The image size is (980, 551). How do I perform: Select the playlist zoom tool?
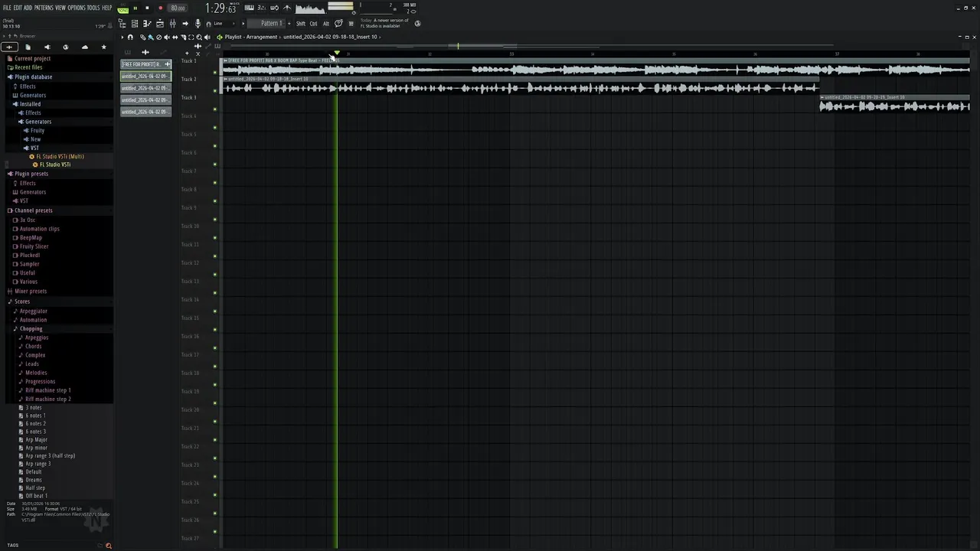pos(199,37)
